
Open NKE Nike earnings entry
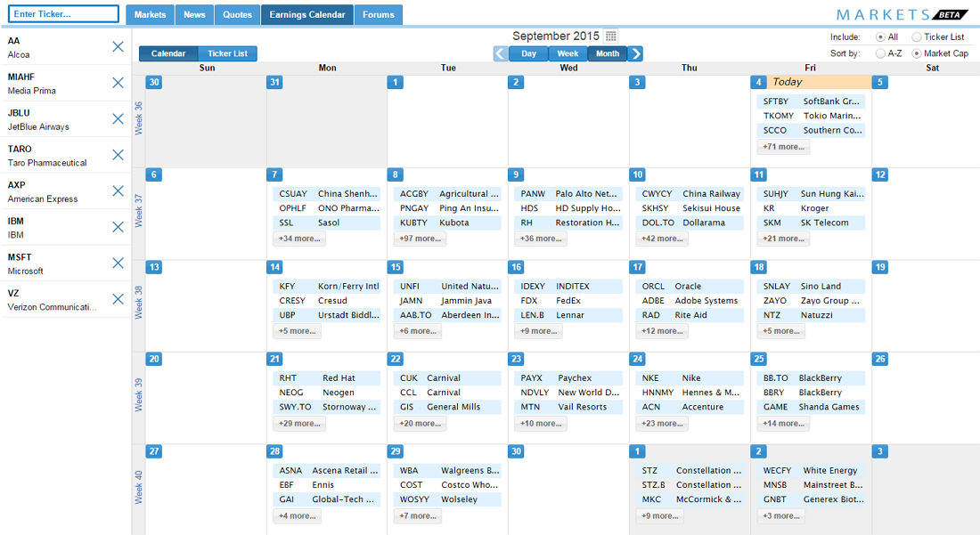690,377
